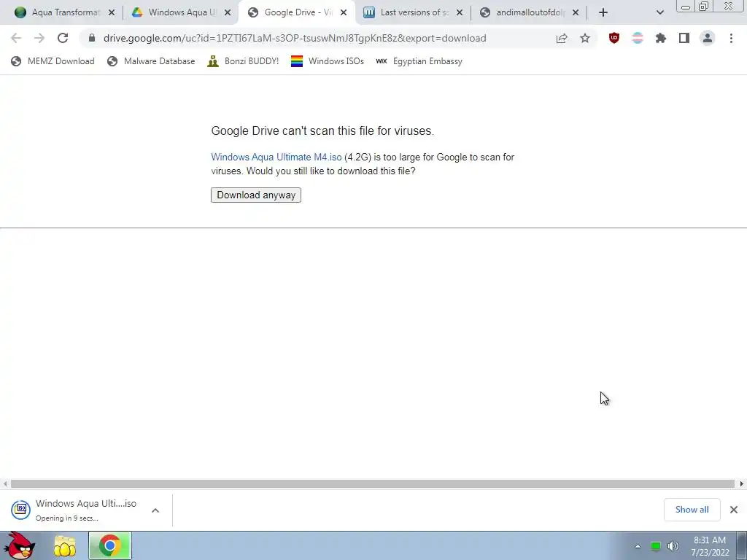Click the striped flag extension icon
The width and height of the screenshot is (747, 560).
tap(638, 38)
